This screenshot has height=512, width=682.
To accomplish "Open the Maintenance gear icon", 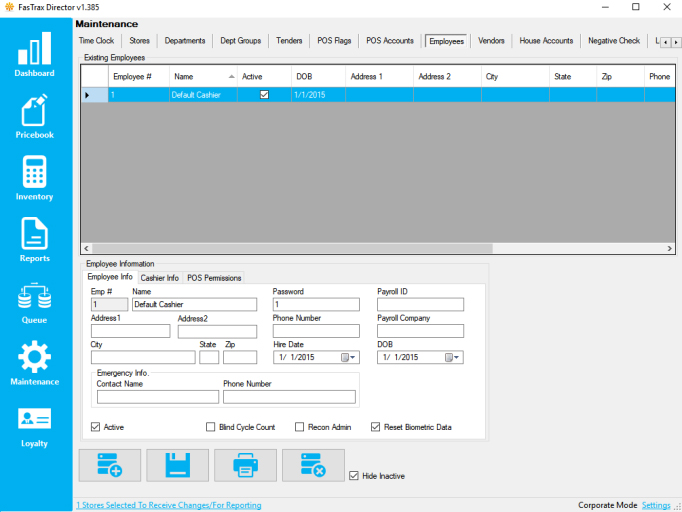I will tap(34, 357).
